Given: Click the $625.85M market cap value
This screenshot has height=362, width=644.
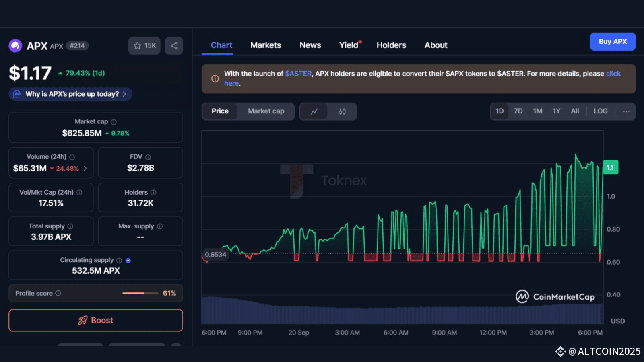Looking at the screenshot, I should coord(82,133).
